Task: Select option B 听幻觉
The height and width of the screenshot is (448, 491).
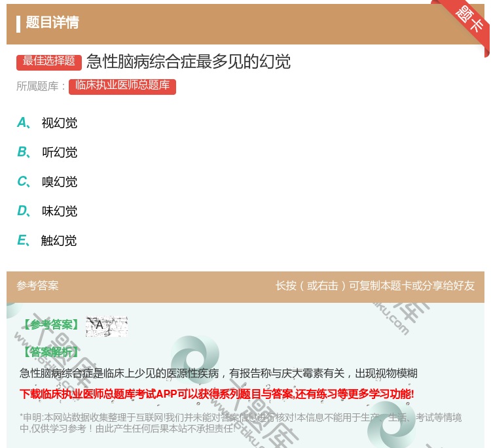Action: (x=47, y=152)
